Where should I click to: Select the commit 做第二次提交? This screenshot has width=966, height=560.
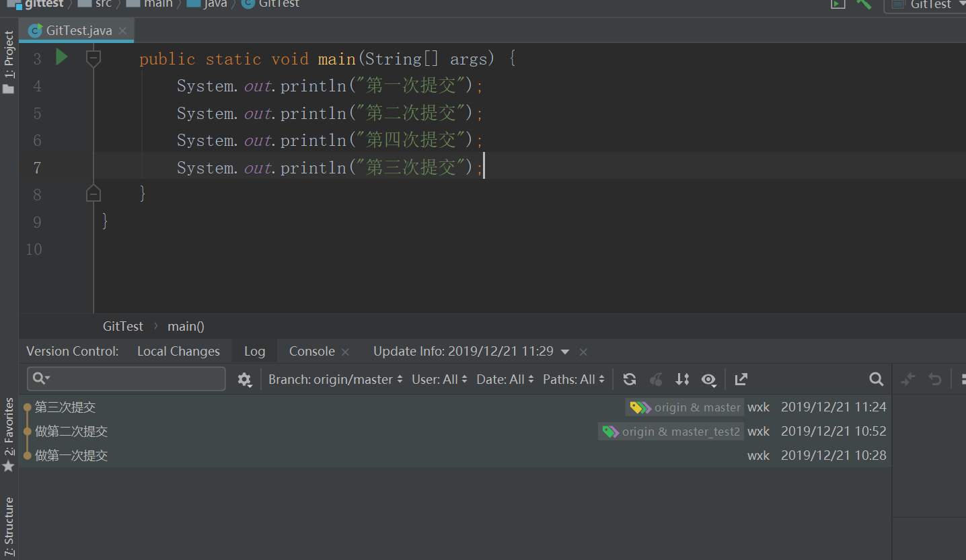pyautogui.click(x=455, y=431)
